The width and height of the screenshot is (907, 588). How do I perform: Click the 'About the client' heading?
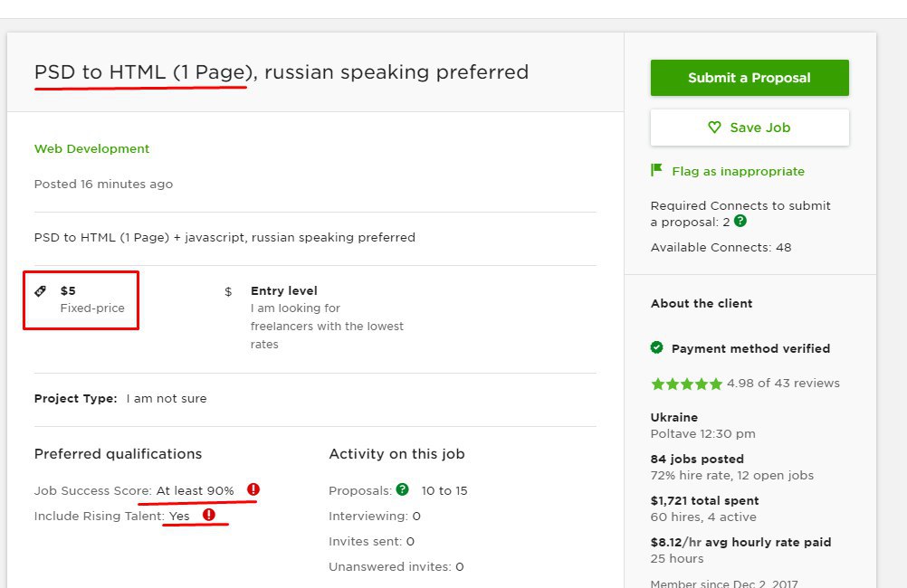tap(702, 304)
